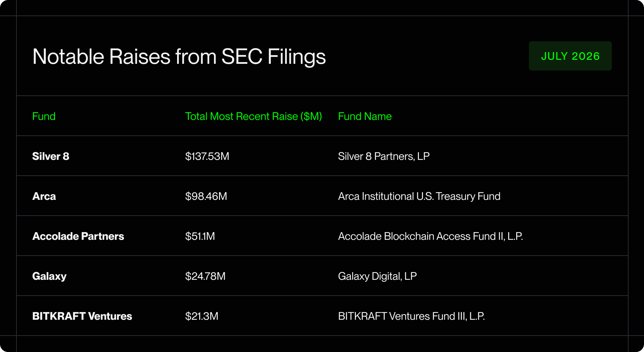The image size is (644, 352).
Task: Select the "Silver 8" fund cell
Action: (x=51, y=156)
